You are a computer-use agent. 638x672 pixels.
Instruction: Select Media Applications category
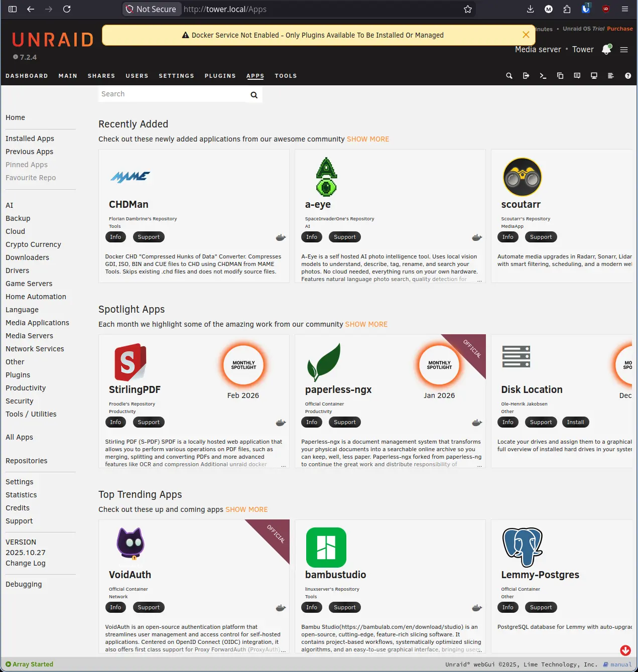(37, 323)
